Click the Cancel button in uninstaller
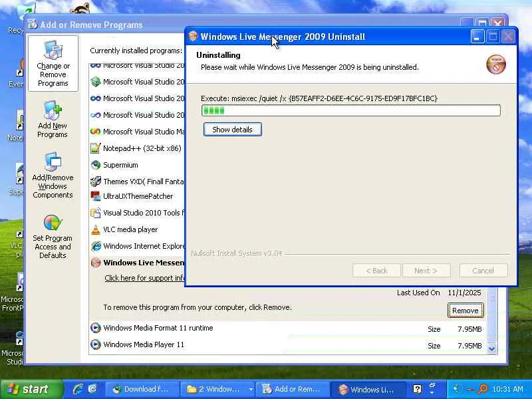 [483, 271]
